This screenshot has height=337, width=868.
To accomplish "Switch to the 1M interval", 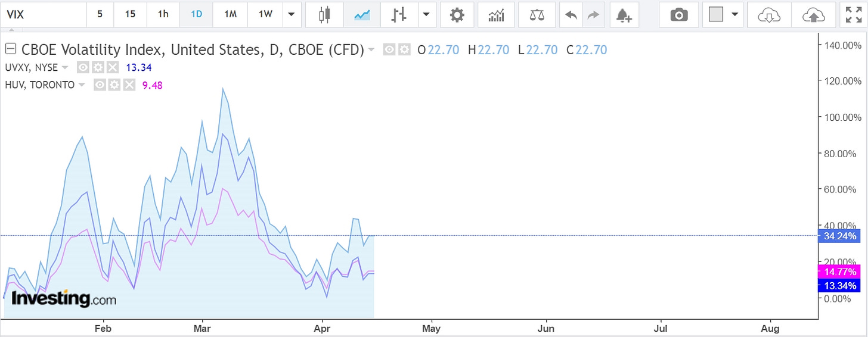I will [x=231, y=14].
